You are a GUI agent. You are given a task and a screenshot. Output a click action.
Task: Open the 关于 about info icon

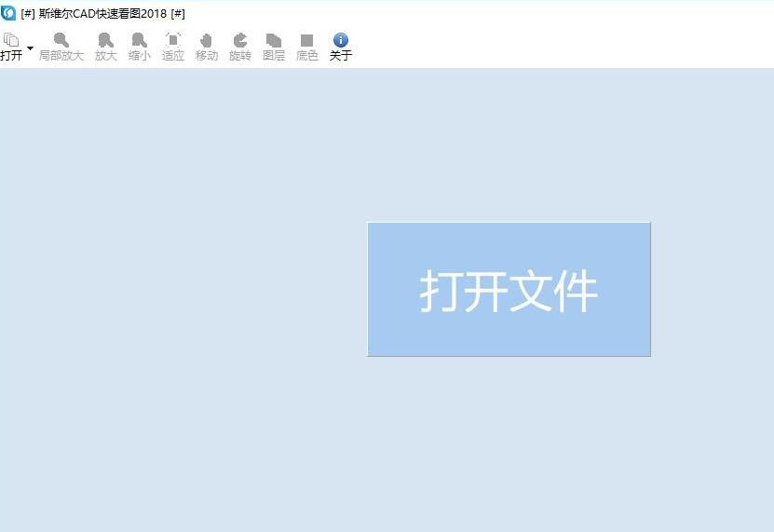tap(341, 47)
